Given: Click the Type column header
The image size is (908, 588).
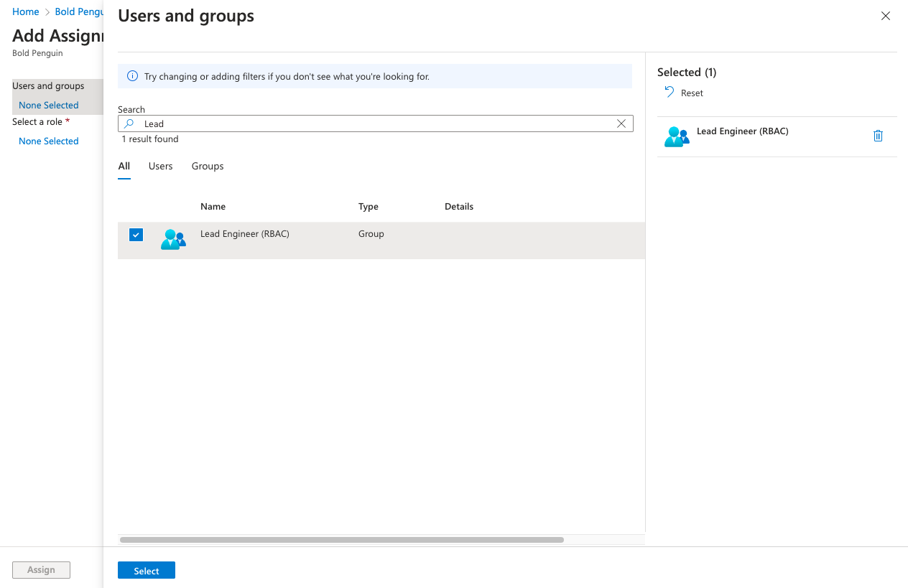Looking at the screenshot, I should 369,207.
